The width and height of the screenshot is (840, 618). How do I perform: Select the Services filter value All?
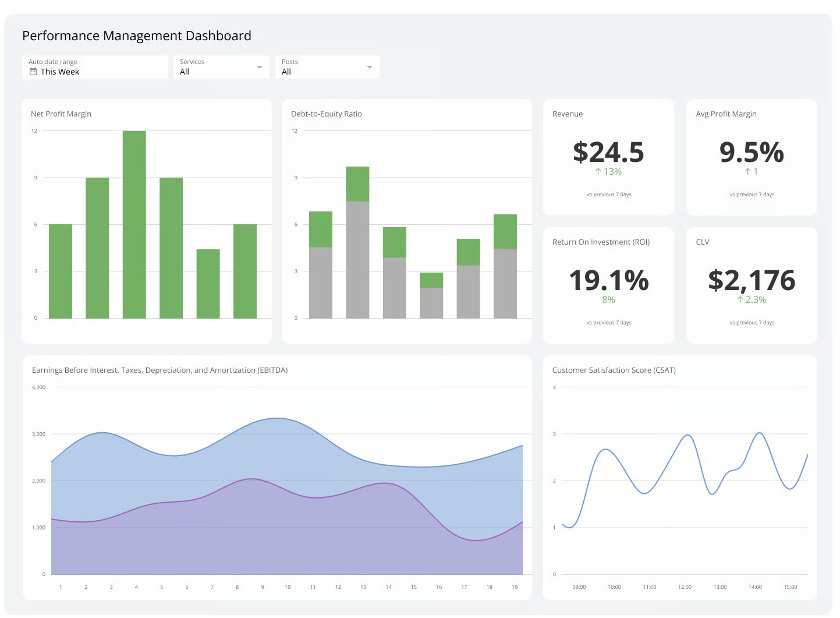(x=185, y=72)
